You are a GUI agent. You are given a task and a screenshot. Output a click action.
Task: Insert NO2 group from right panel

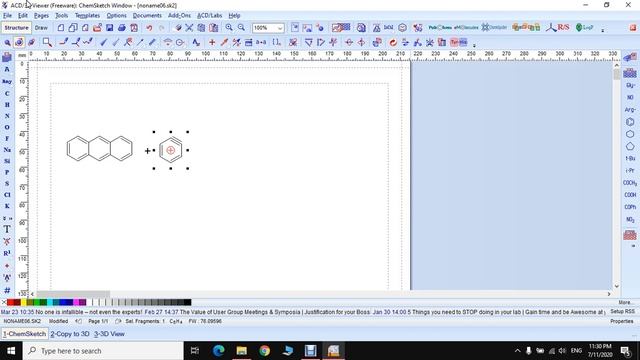(x=630, y=220)
